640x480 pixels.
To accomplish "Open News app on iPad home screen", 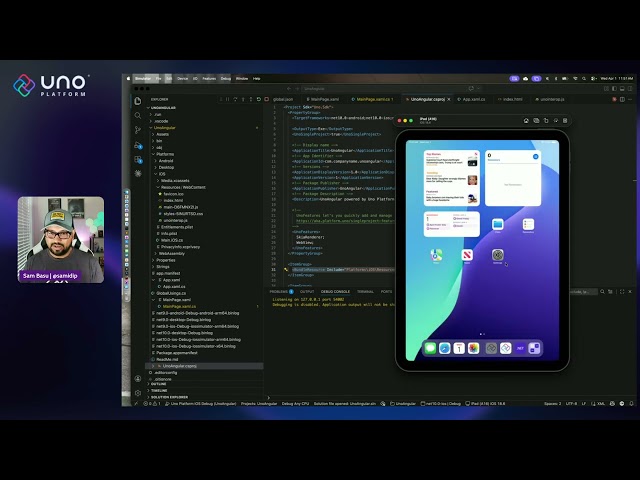I will [467, 256].
